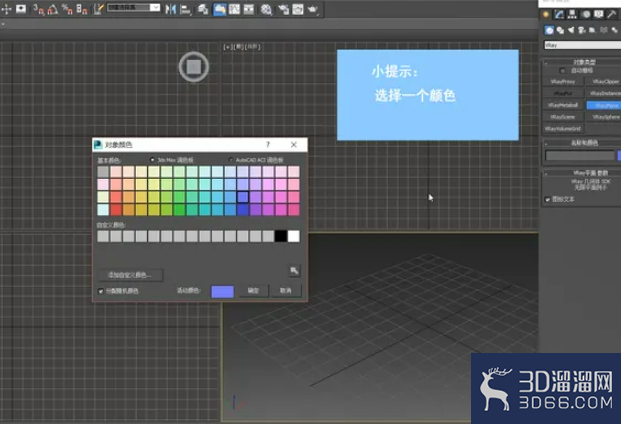The image size is (621, 424).
Task: Toggle the Spinner Snap tool
Action: [82, 9]
